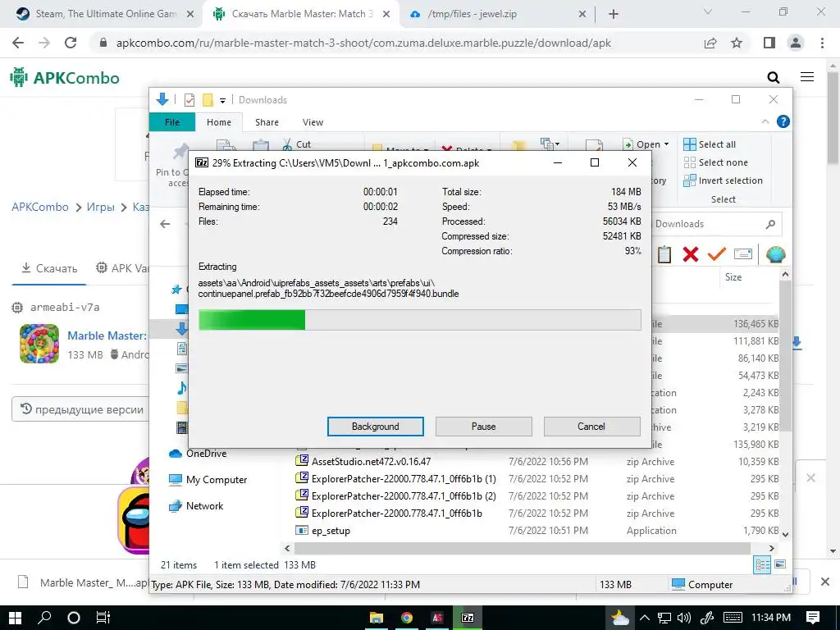840x630 pixels.
Task: Click the Rename toolbar icon
Action: tap(743, 254)
